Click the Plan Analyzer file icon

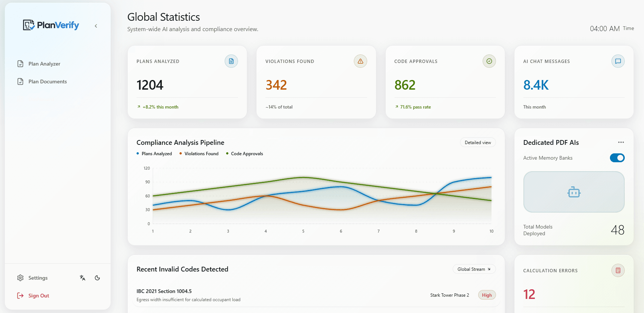pyautogui.click(x=20, y=64)
